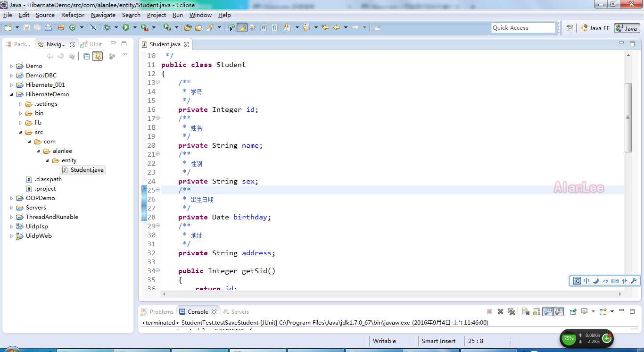Toggle Show Console When Standard Out Changes
The width and height of the screenshot is (644, 352).
[547, 311]
